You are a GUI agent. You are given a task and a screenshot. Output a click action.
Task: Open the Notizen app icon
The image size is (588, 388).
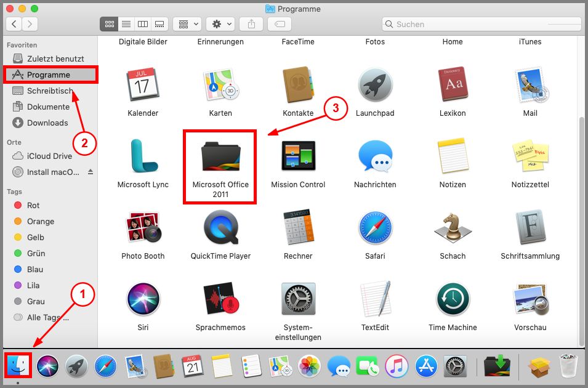tap(453, 155)
